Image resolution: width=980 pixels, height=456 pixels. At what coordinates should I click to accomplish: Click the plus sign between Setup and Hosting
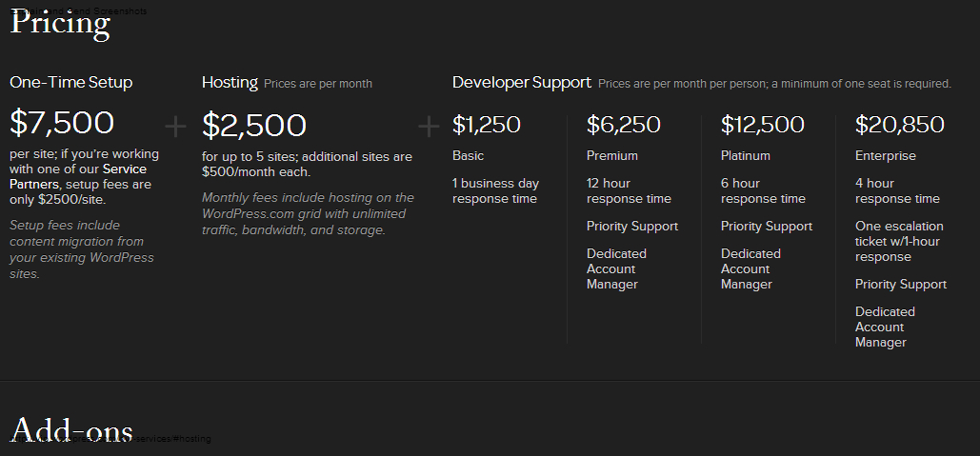tap(176, 126)
